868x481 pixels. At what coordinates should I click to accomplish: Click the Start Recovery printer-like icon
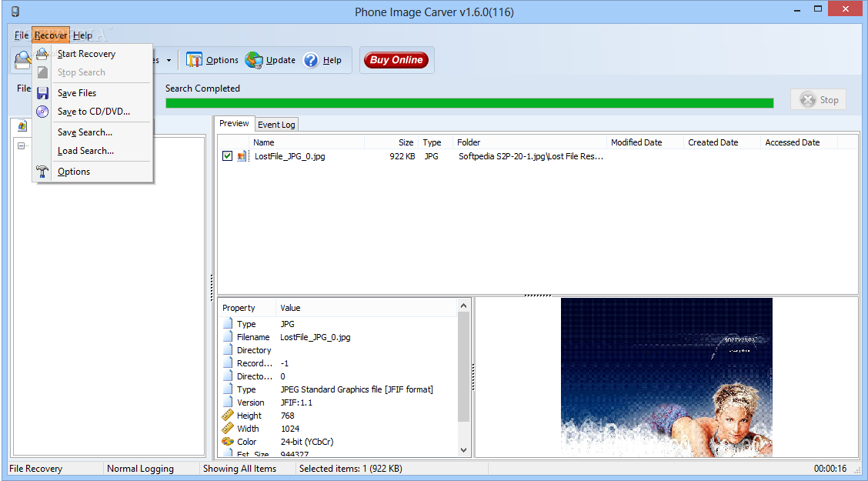point(42,54)
